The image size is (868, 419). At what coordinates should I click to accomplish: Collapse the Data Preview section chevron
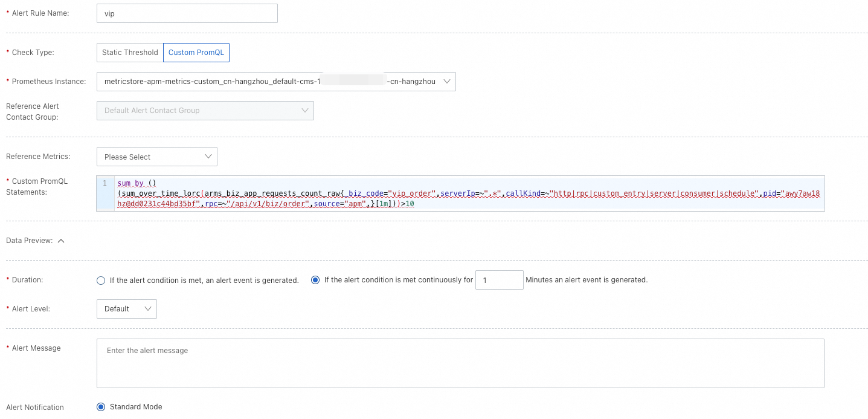tap(61, 241)
